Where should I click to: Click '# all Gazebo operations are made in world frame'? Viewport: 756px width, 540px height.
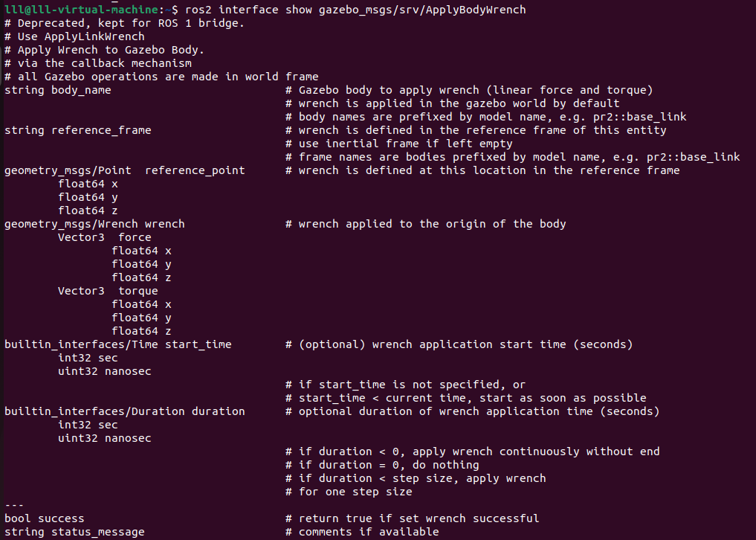[161, 77]
